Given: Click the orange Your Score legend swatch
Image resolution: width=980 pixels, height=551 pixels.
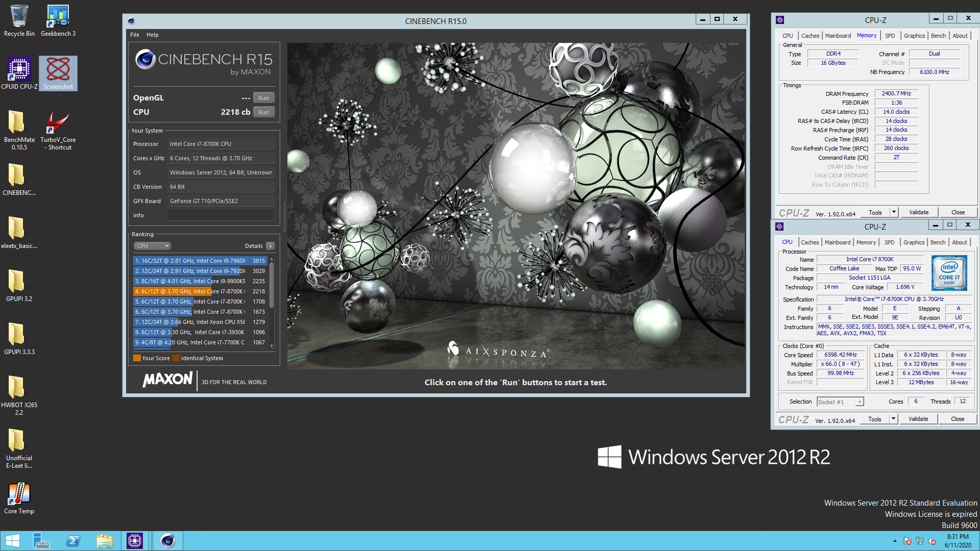Looking at the screenshot, I should [x=137, y=358].
